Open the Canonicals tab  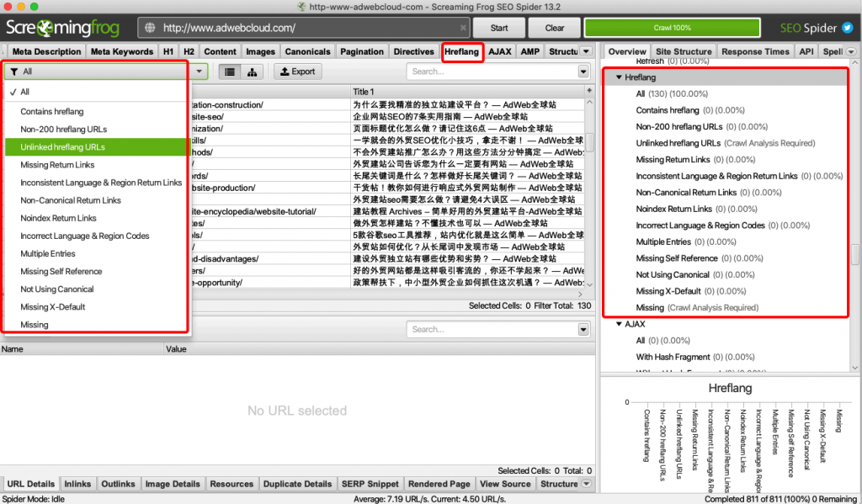pos(307,51)
